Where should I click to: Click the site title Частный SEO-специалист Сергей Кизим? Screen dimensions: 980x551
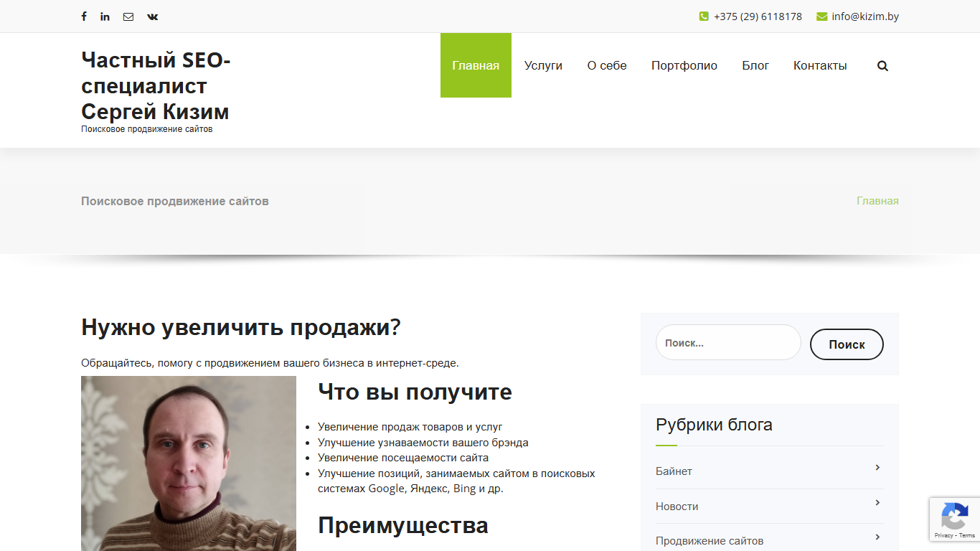156,86
